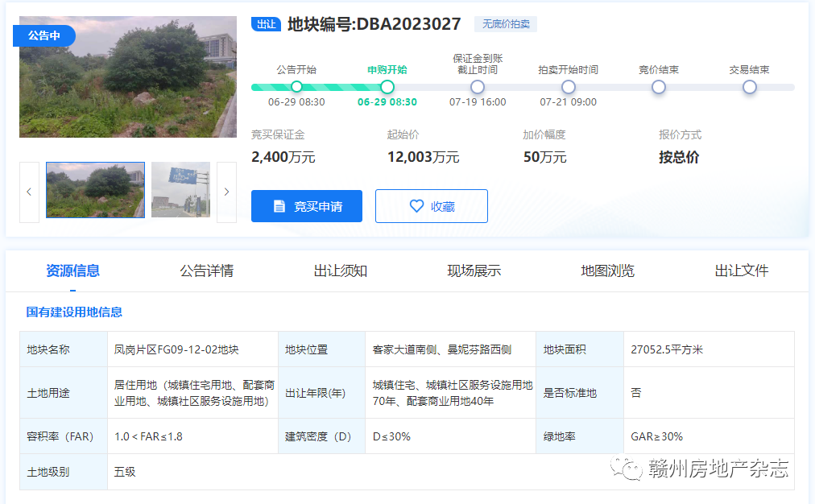815x504 pixels.
Task: Show next photo with right arrow
Action: 226,192
